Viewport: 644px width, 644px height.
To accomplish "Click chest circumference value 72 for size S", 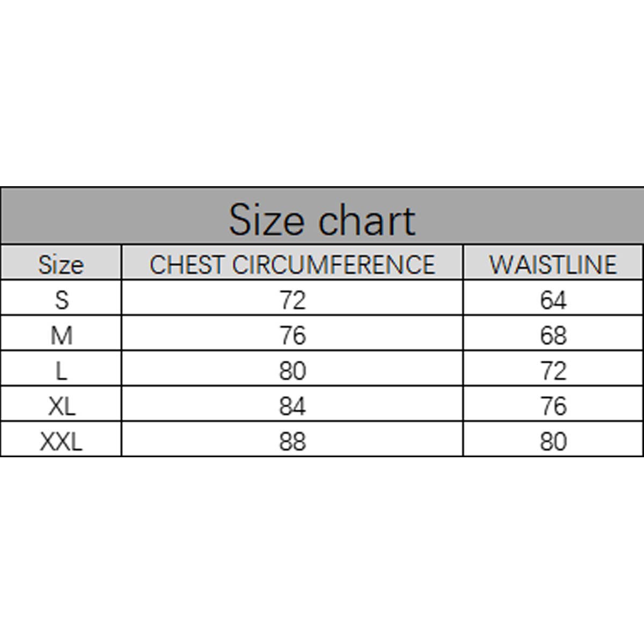I will 292,299.
